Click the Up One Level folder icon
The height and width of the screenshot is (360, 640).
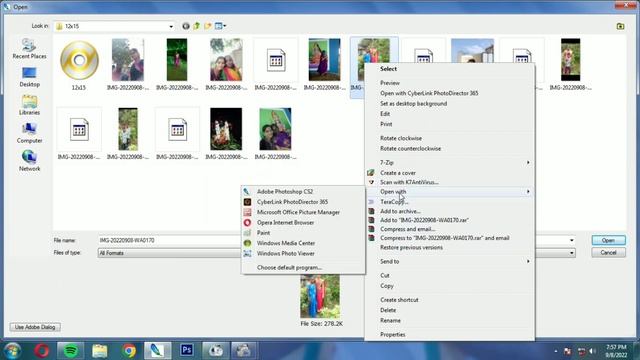[197, 26]
